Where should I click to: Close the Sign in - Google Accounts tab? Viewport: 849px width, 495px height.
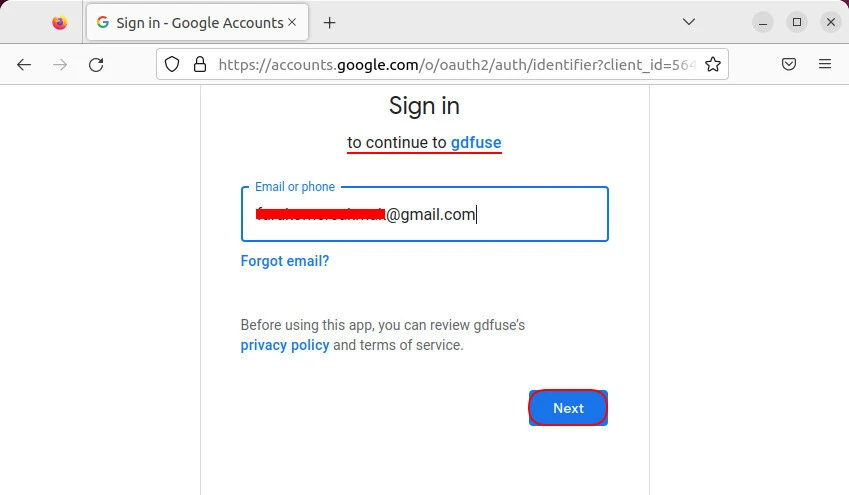pos(292,22)
